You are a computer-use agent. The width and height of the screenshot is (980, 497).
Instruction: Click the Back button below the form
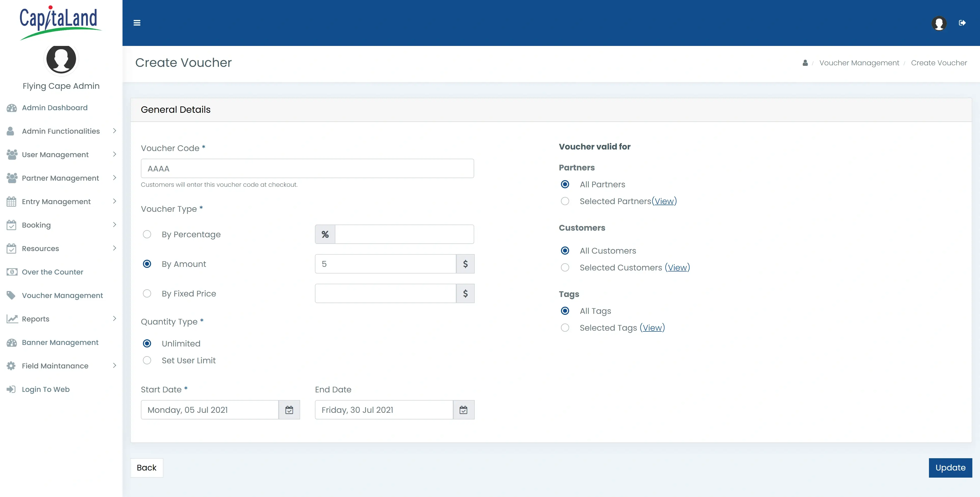(146, 467)
